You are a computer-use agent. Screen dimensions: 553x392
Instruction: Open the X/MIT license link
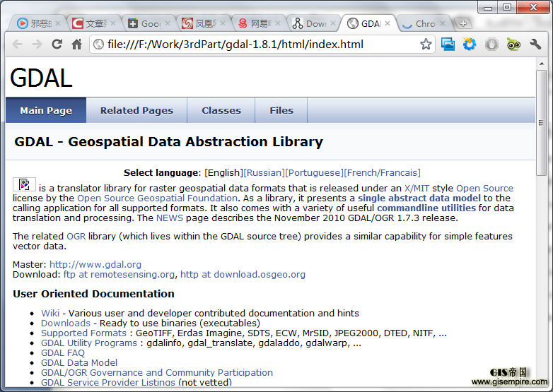click(417, 189)
